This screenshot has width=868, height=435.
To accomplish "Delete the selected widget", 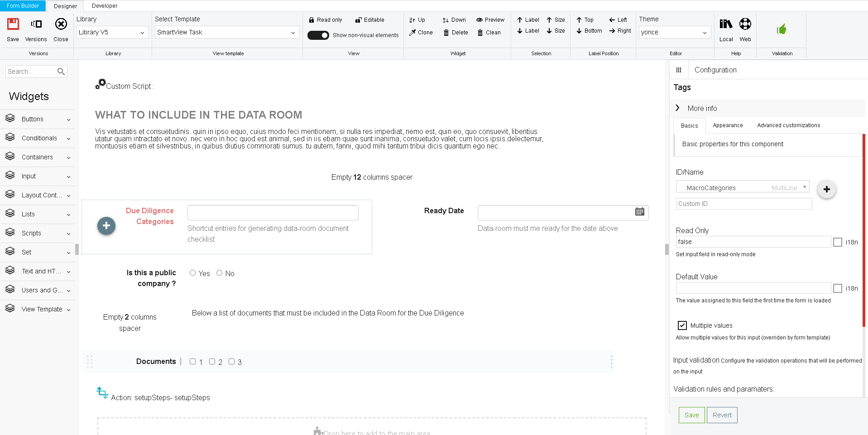I will pyautogui.click(x=456, y=32).
